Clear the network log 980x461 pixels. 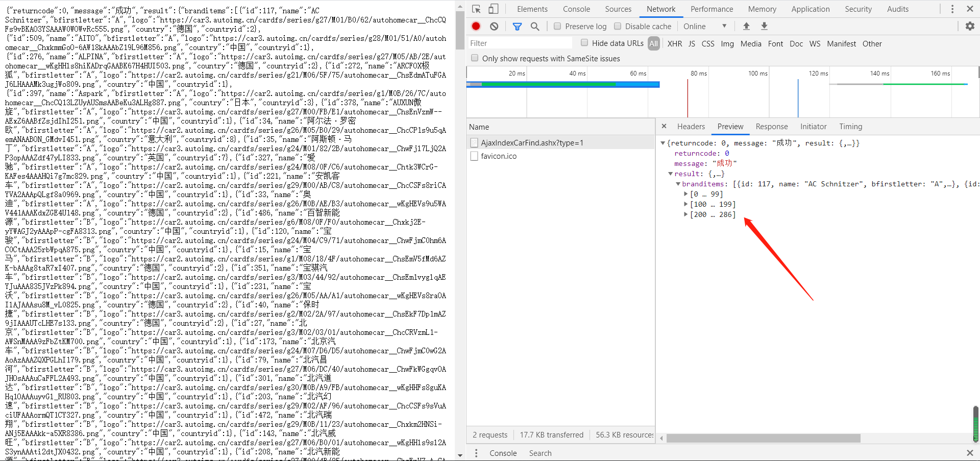(x=494, y=26)
